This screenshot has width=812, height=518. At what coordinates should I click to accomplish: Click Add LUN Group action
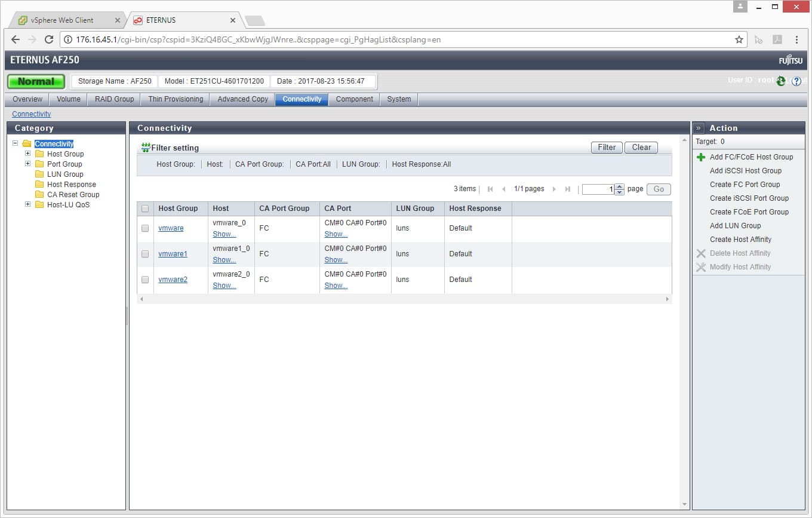[735, 226]
